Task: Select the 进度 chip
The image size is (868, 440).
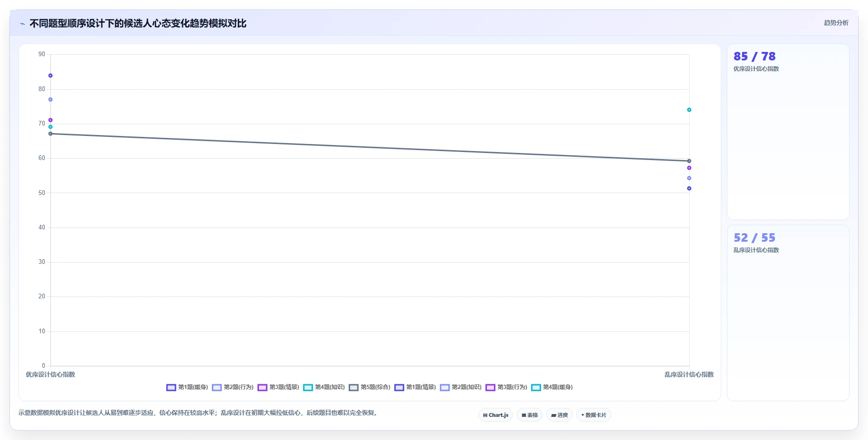Action: [x=559, y=415]
